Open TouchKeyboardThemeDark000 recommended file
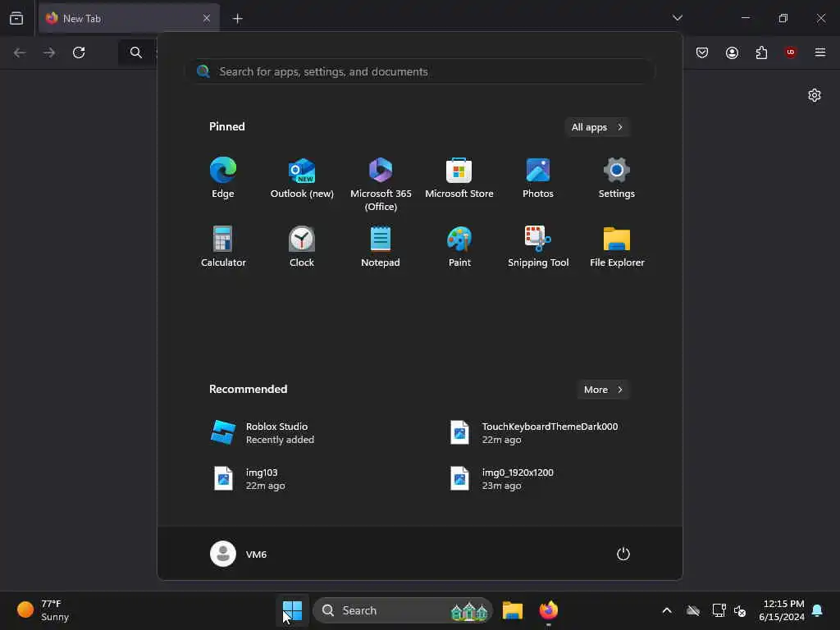This screenshot has width=840, height=630. (x=536, y=433)
